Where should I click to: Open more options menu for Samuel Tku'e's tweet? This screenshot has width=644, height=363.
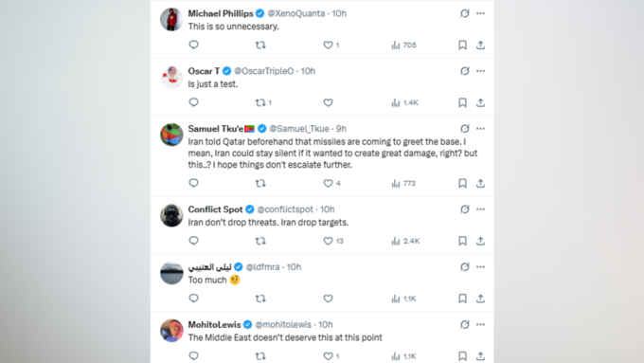[480, 129]
